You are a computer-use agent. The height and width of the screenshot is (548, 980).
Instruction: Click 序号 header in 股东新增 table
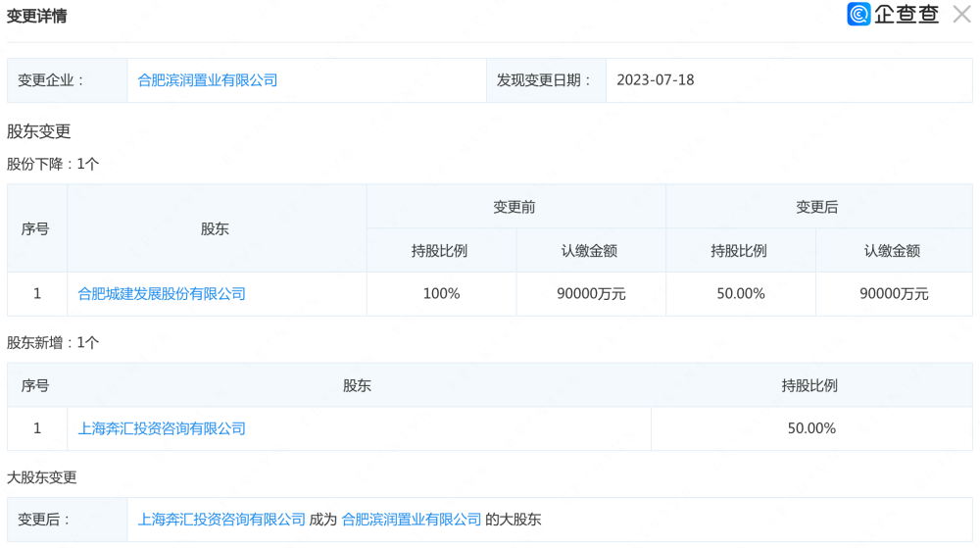(35, 385)
